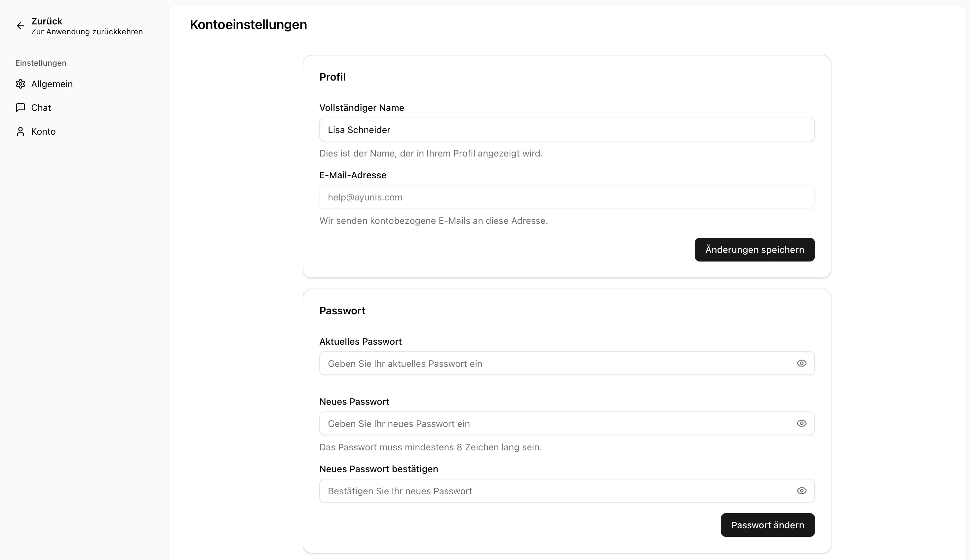
Task: Select the Neues Passwort bestätigen field
Action: tap(539, 491)
